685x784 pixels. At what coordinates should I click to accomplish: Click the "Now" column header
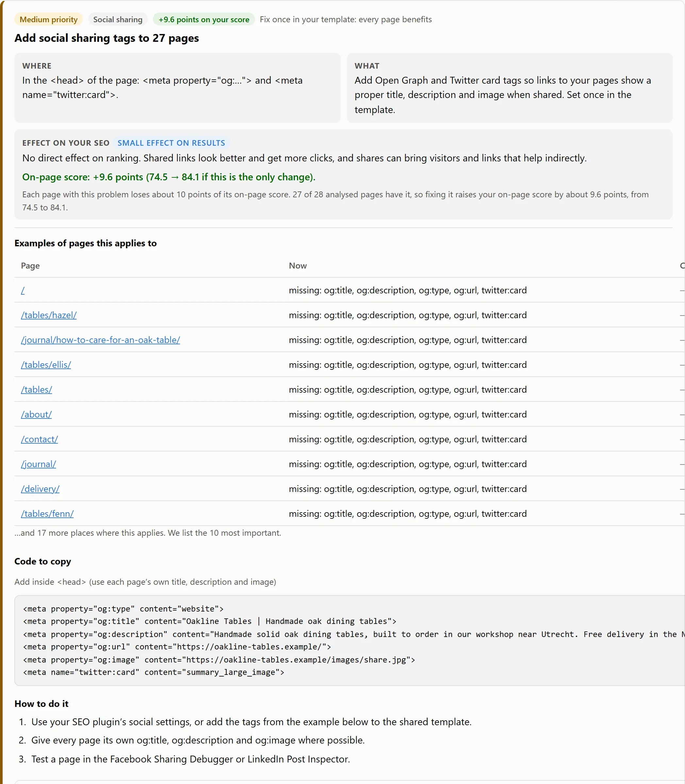pyautogui.click(x=298, y=266)
